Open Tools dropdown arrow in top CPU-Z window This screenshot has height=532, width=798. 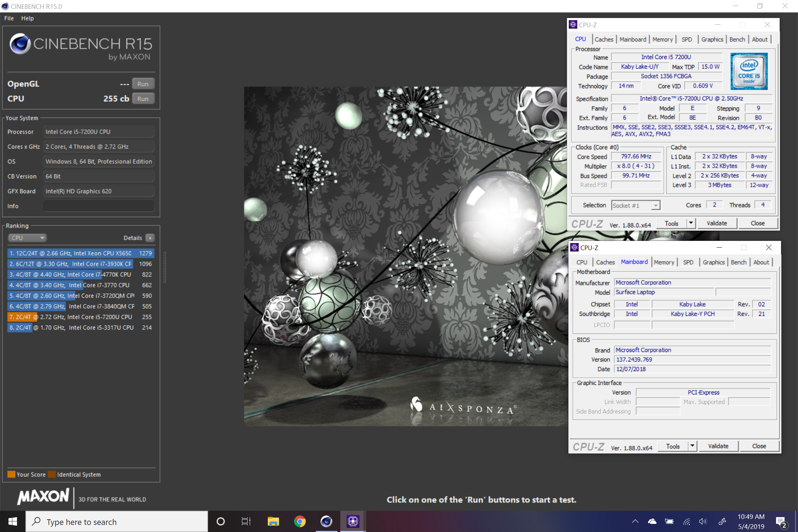coord(691,224)
